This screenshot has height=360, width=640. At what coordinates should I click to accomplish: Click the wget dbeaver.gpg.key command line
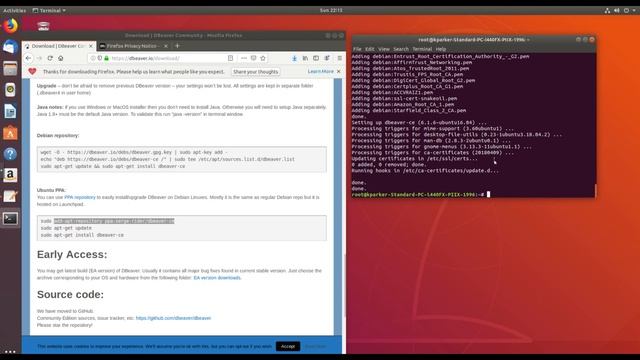(x=134, y=152)
